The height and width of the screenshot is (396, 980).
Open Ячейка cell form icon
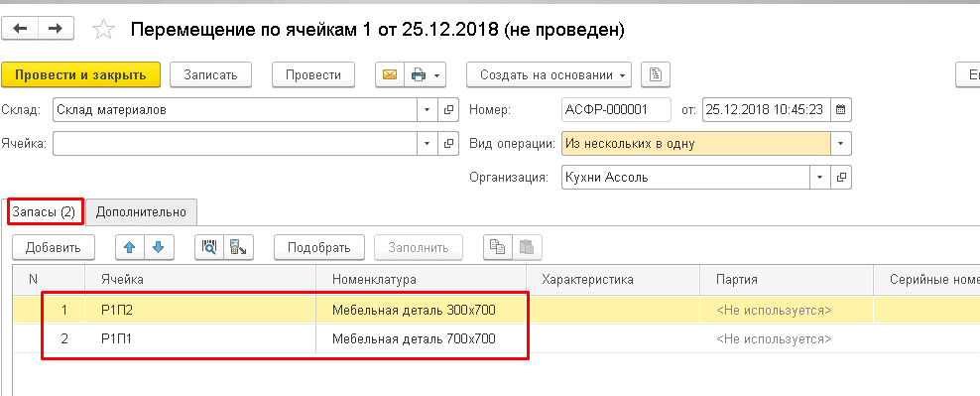click(447, 143)
